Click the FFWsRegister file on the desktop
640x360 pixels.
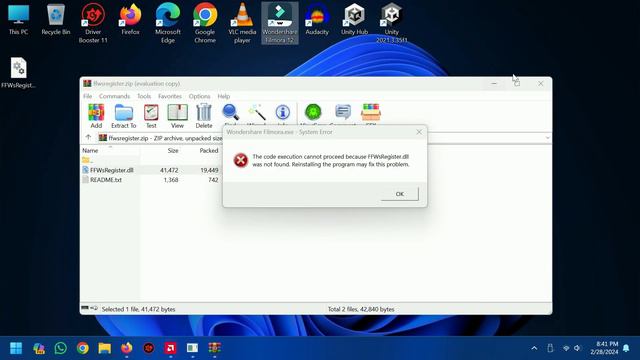18,73
